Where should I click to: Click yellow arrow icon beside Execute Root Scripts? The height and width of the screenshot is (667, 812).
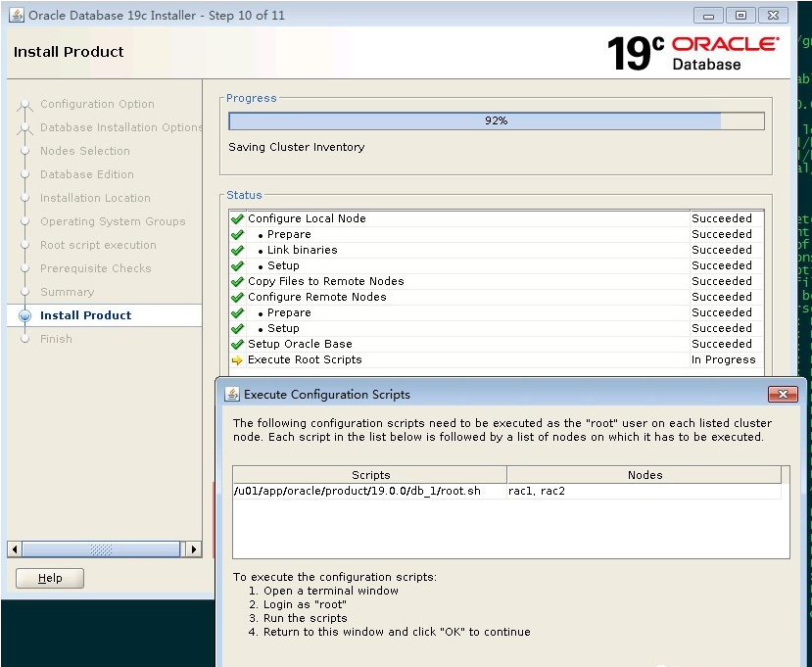[x=237, y=360]
